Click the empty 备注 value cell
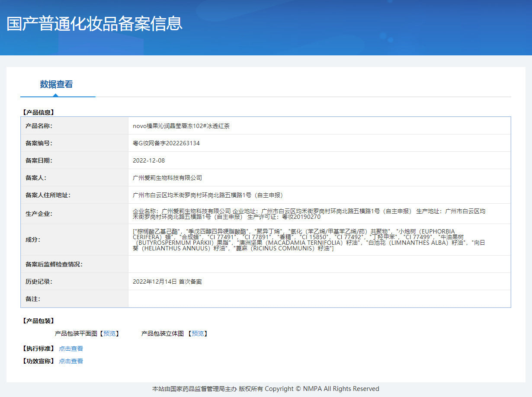Image resolution: width=532 pixels, height=397 pixels. click(x=319, y=299)
